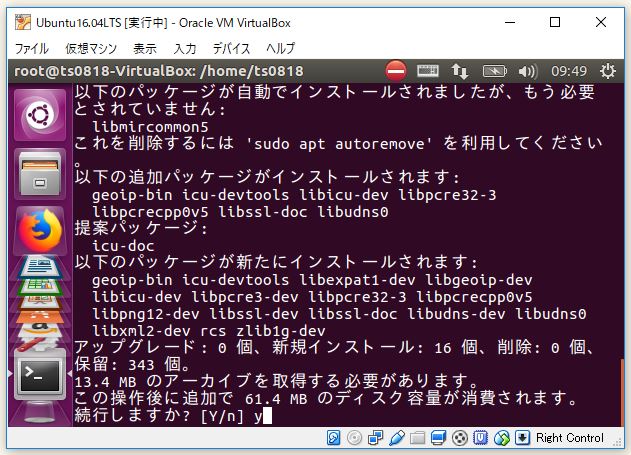The image size is (631, 455).
Task: Click the libudns-dev package name
Action: 456,314
